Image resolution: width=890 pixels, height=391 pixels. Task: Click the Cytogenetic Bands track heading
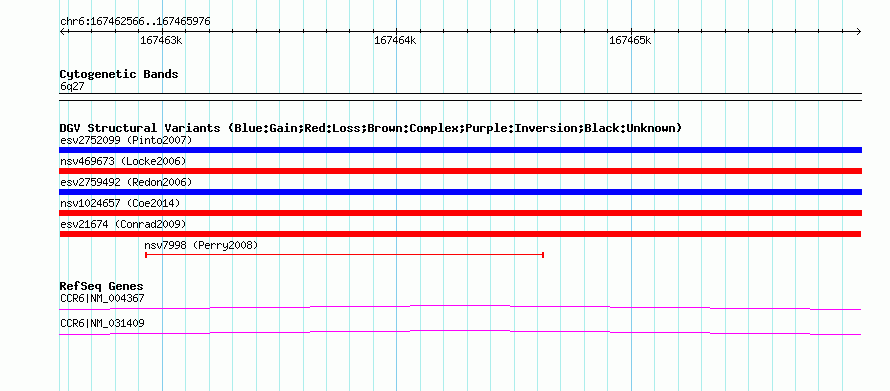click(119, 74)
